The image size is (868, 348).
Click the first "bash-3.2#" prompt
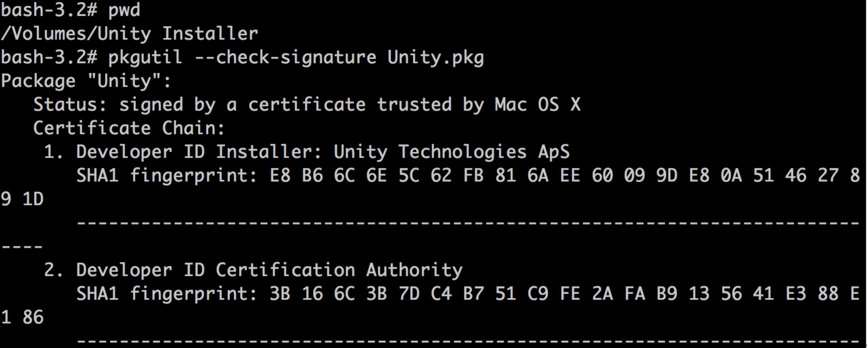click(49, 10)
